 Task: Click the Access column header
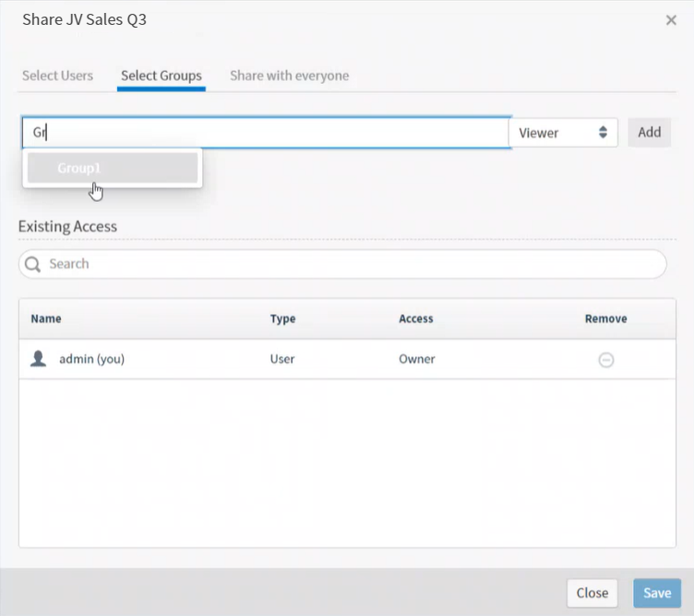[x=415, y=318]
